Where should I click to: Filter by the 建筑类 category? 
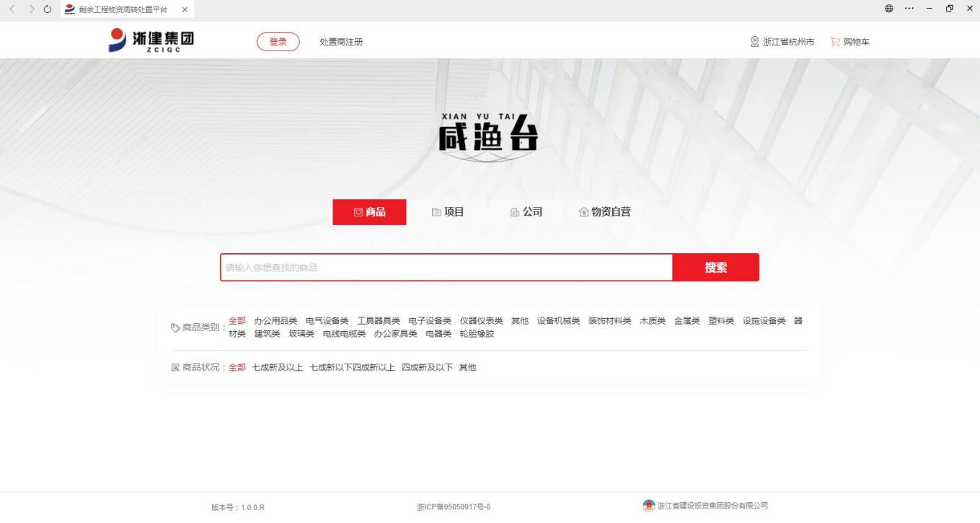coord(267,334)
